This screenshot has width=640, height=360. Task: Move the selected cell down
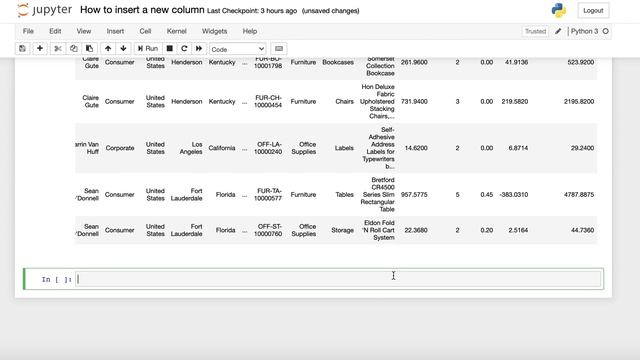pyautogui.click(x=123, y=49)
